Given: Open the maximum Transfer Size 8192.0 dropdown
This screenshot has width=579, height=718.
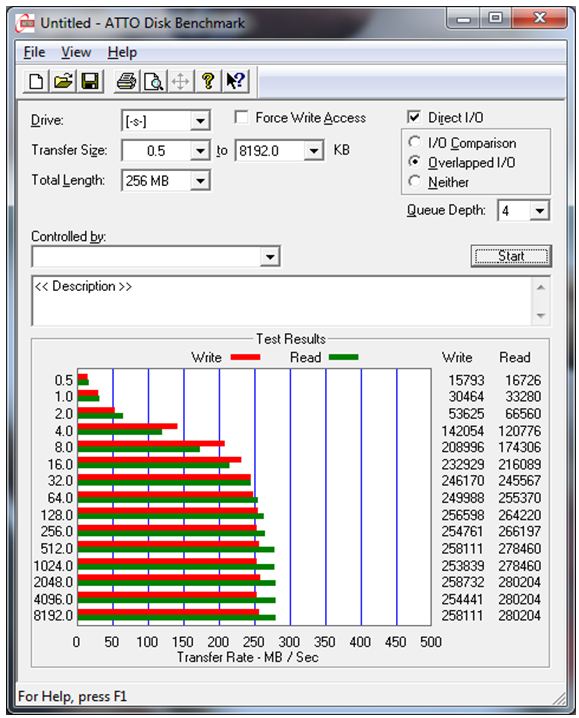Looking at the screenshot, I should click(x=314, y=151).
